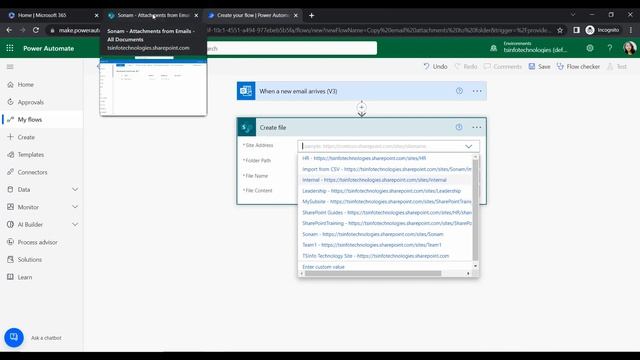Click the dropdown list horizontal scrollbar
Viewport: 640px width, 360px height.
[x=373, y=273]
